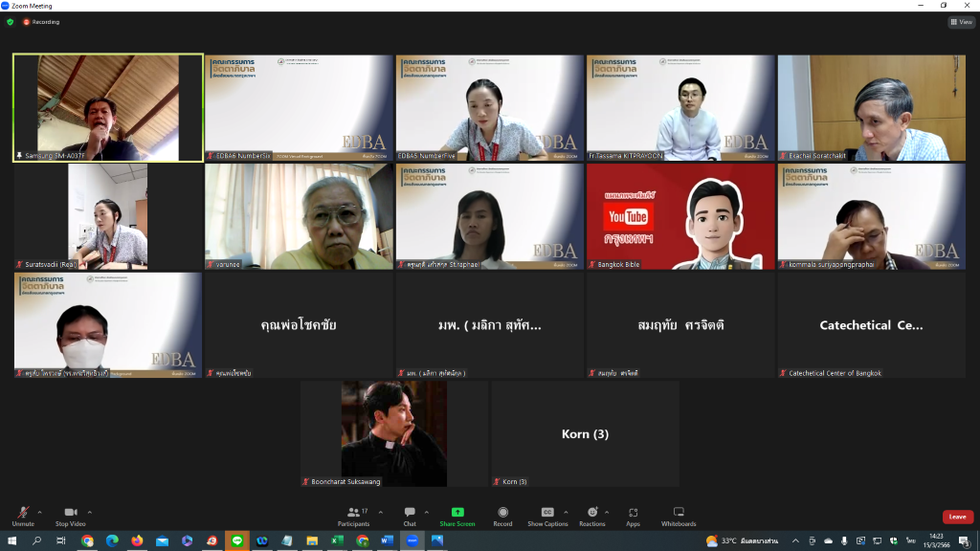Show Captions in the meeting
980x551 pixels.
(x=547, y=516)
